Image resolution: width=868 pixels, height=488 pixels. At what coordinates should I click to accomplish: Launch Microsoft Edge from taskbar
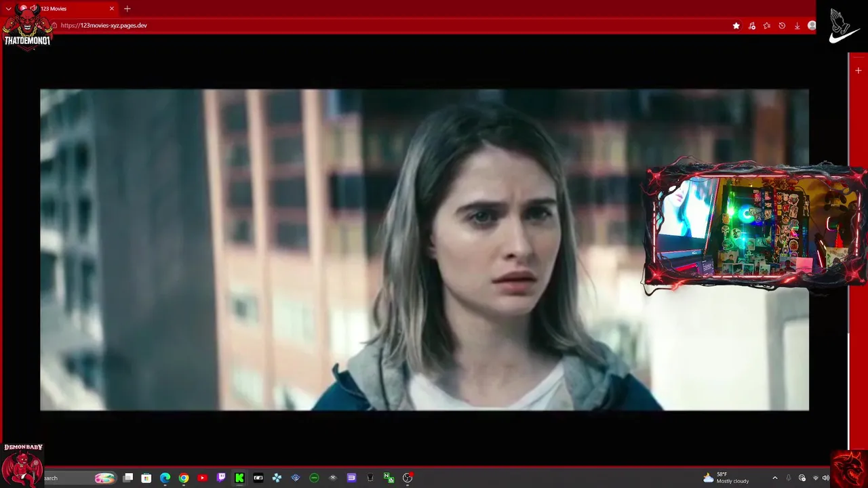click(x=165, y=478)
